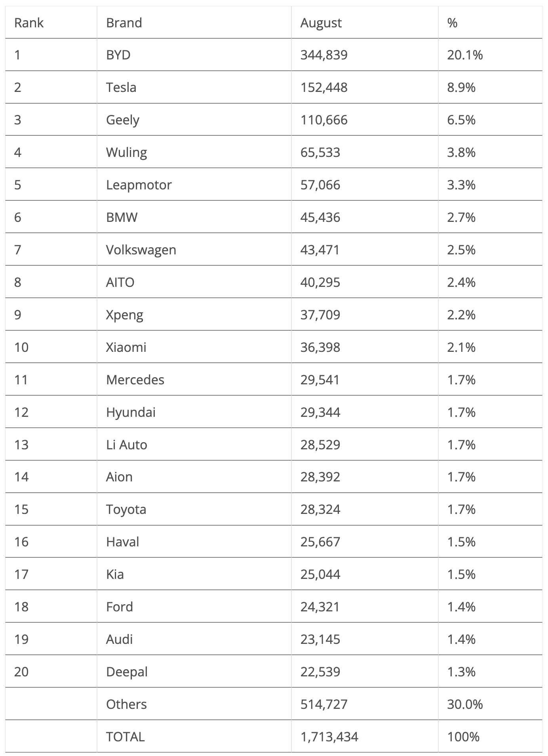The image size is (548, 756).
Task: Click the % column header
Action: click(x=452, y=23)
